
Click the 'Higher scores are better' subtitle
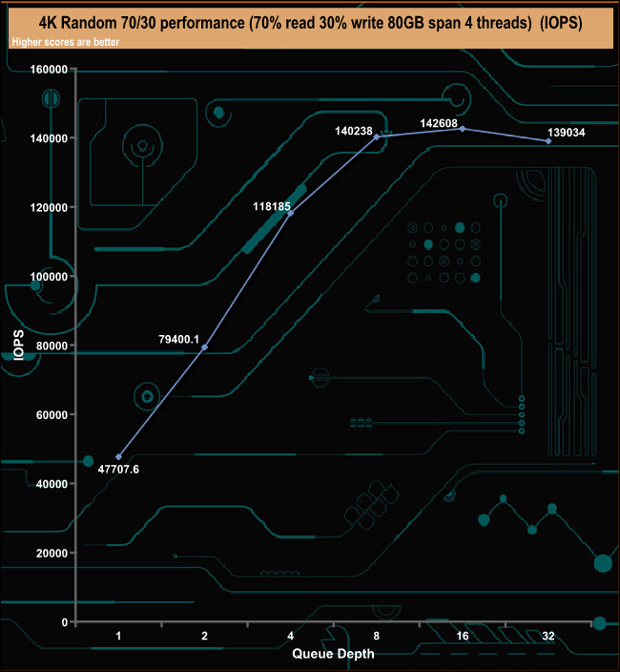(61, 42)
